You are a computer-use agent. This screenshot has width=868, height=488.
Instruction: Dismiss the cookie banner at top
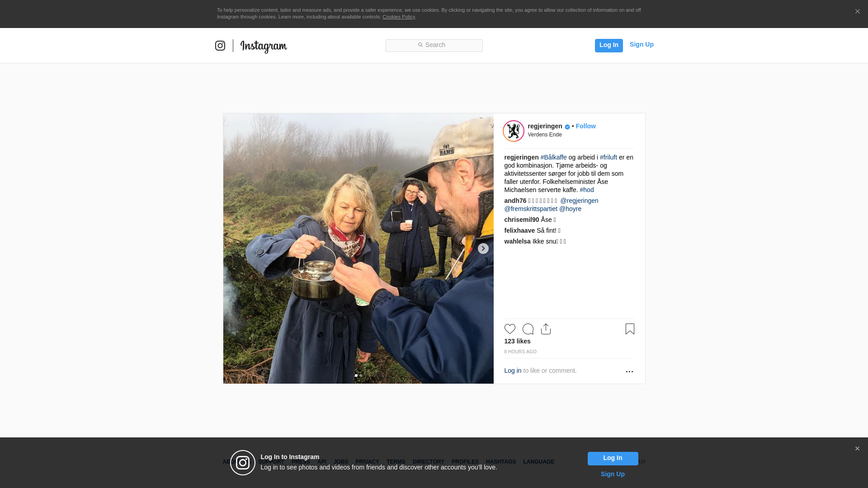(857, 11)
